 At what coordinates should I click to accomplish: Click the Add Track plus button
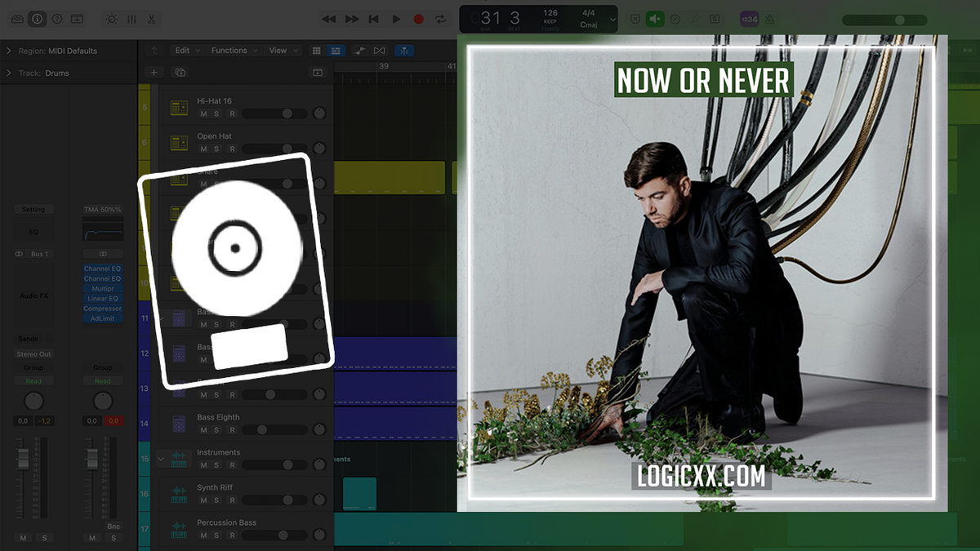[154, 73]
